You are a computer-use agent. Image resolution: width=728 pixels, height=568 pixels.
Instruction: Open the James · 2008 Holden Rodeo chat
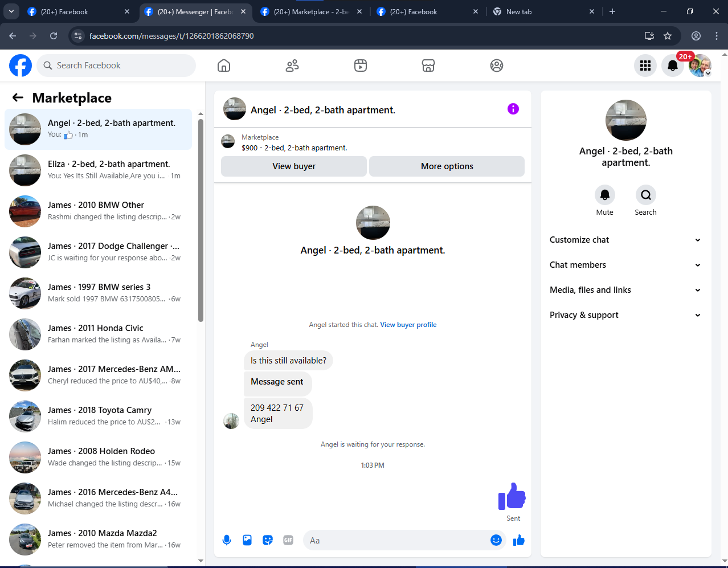tap(98, 457)
